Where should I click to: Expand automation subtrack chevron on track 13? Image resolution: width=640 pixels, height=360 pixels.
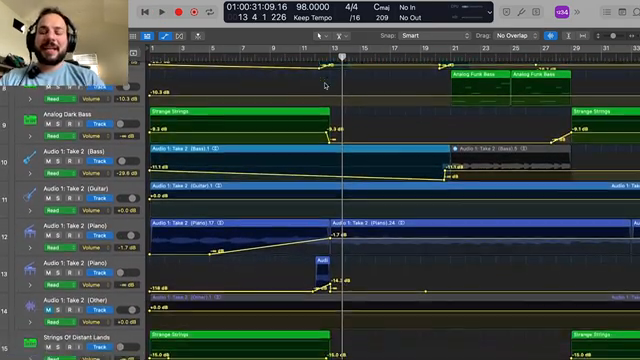click(x=30, y=285)
